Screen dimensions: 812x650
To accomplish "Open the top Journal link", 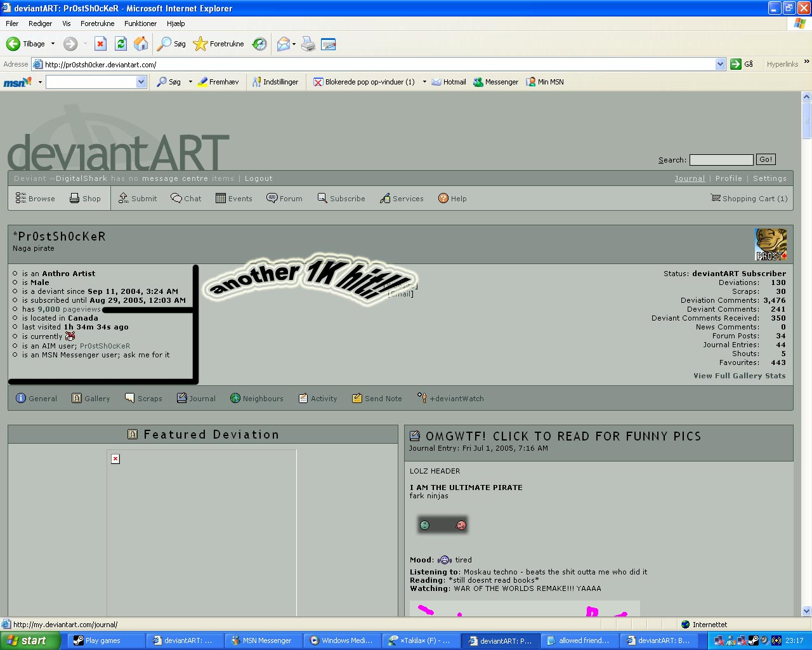I will coord(690,178).
